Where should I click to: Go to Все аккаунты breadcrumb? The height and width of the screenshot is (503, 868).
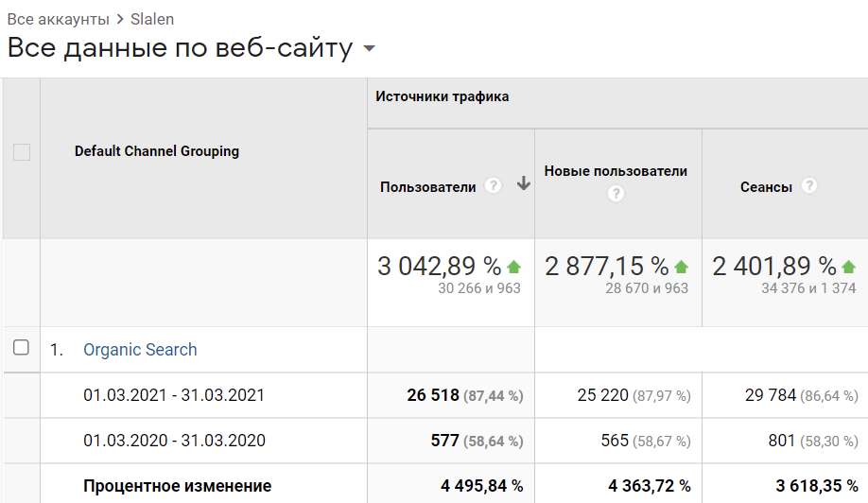[58, 19]
